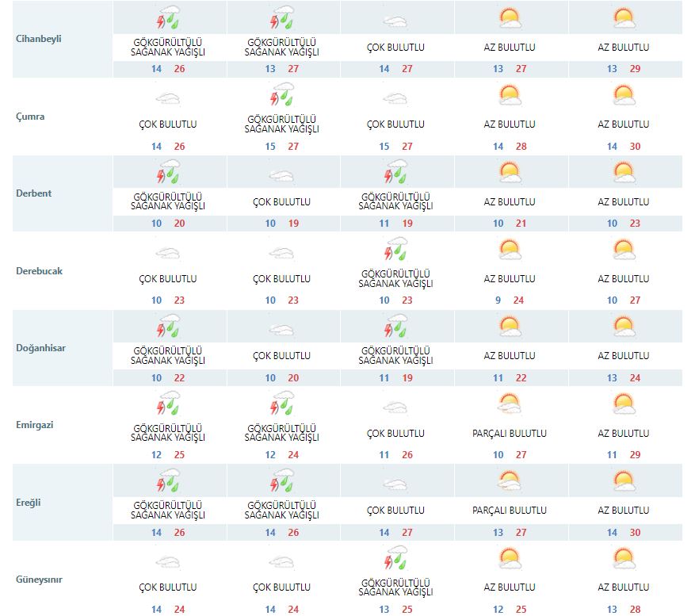Click Güneysınır's thunderstorm rain icon
This screenshot has width=695, height=616.
(396, 560)
